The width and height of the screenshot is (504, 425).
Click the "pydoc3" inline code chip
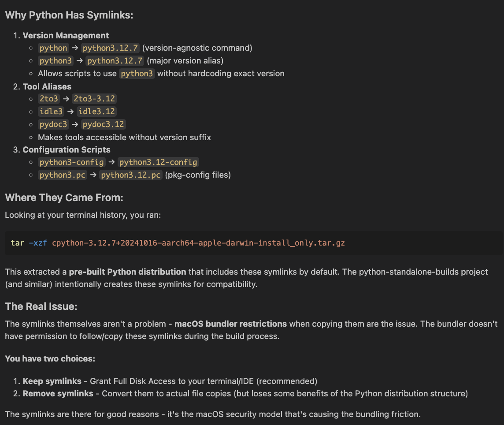(53, 124)
